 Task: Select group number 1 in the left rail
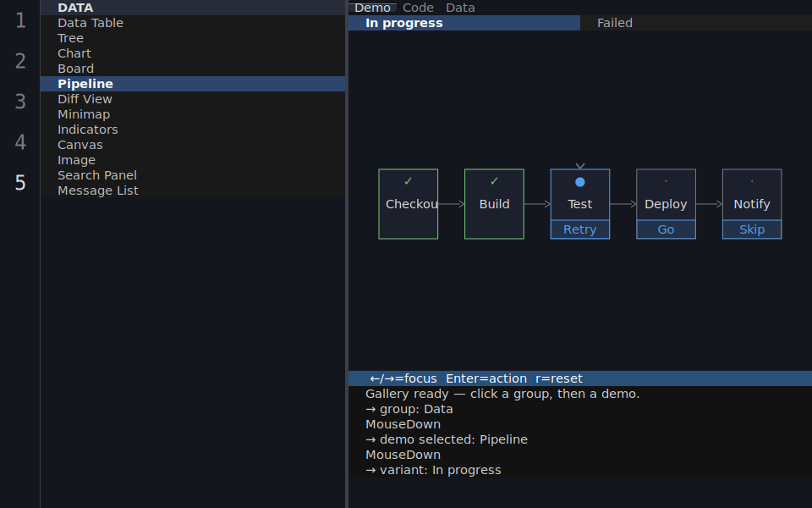20,20
